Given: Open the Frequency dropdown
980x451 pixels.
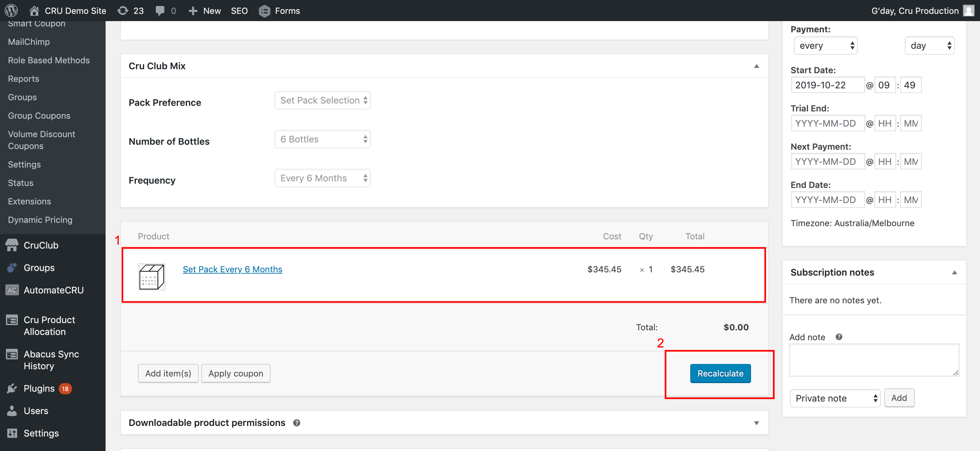Looking at the screenshot, I should 323,178.
